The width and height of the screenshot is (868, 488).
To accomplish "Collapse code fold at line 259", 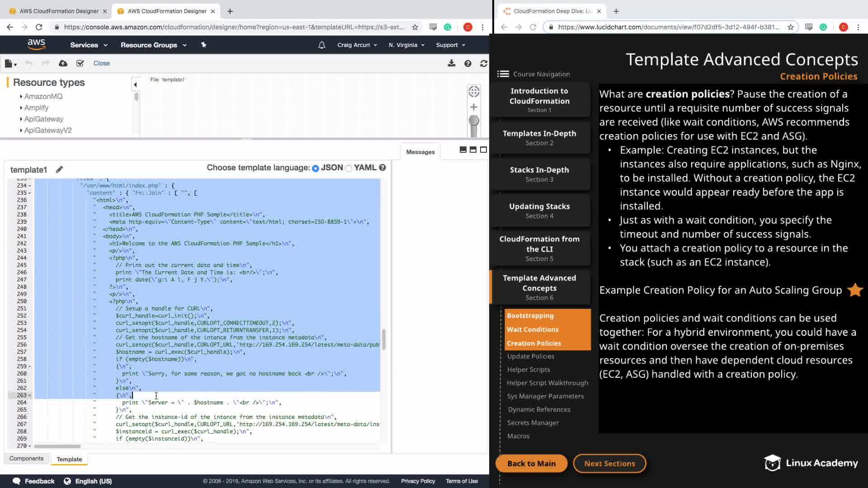I will [30, 366].
